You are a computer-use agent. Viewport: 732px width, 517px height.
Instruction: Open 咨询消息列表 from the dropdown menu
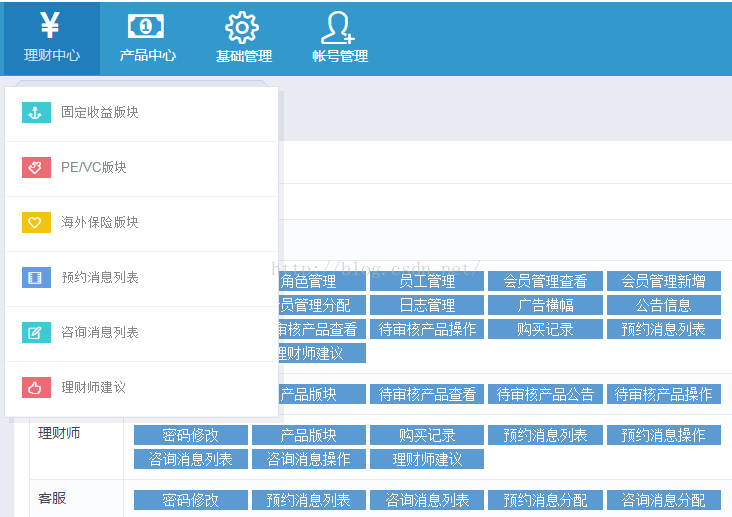141,333
